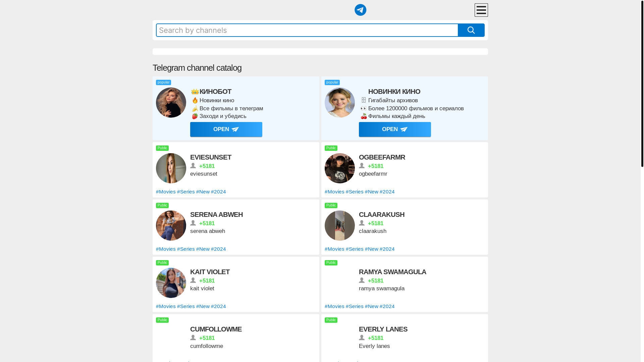Screen dimensions: 644x362
Task: Select #Movies tag in EVIESUNSET card
Action: [x=166, y=192]
